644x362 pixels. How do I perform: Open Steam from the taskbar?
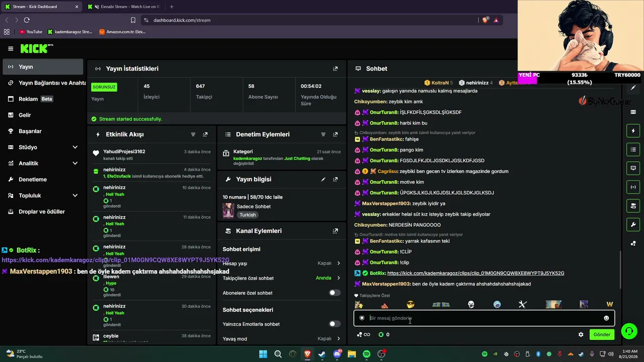pyautogui.click(x=322, y=354)
